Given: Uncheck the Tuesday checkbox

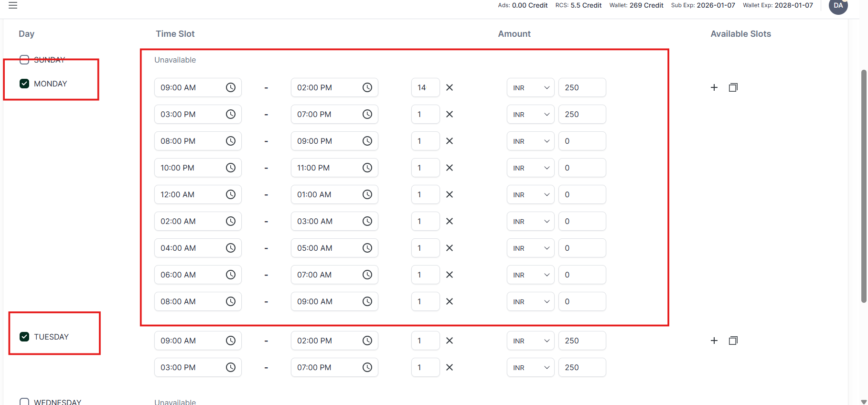Looking at the screenshot, I should pos(24,337).
